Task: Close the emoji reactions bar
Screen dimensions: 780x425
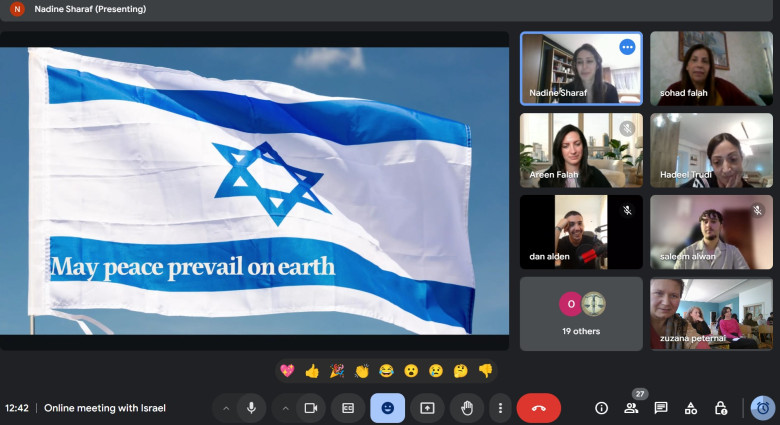Action: [388, 408]
